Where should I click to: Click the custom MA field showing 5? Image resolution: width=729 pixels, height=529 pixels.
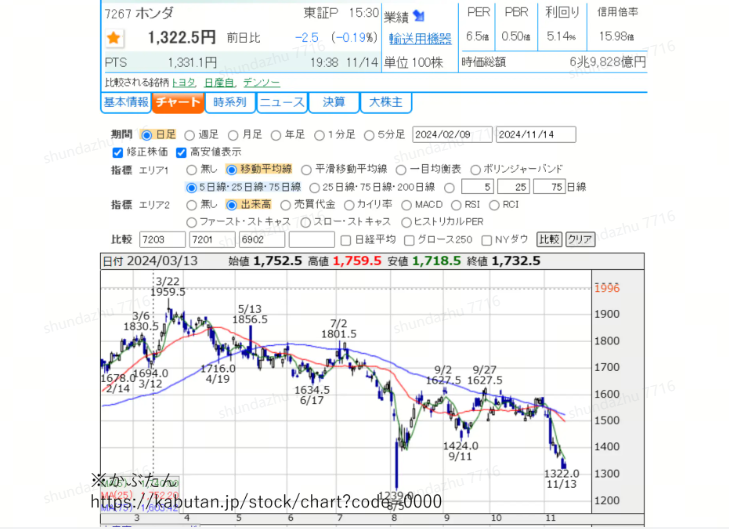[x=477, y=187]
